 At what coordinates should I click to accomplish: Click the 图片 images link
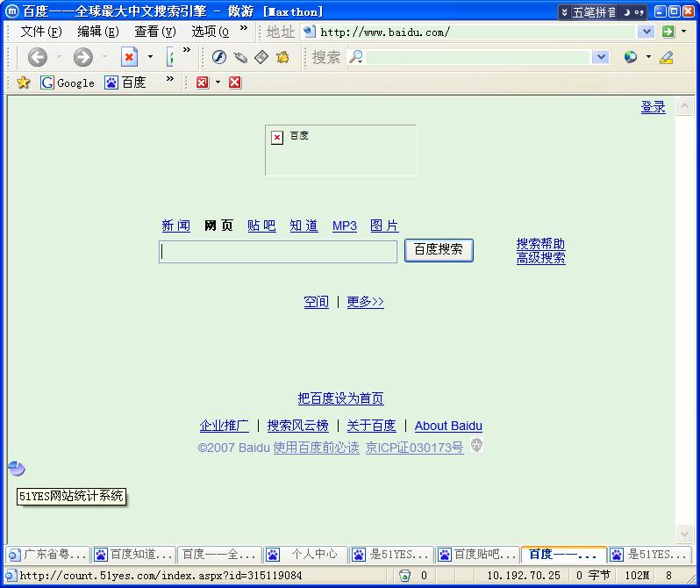384,226
